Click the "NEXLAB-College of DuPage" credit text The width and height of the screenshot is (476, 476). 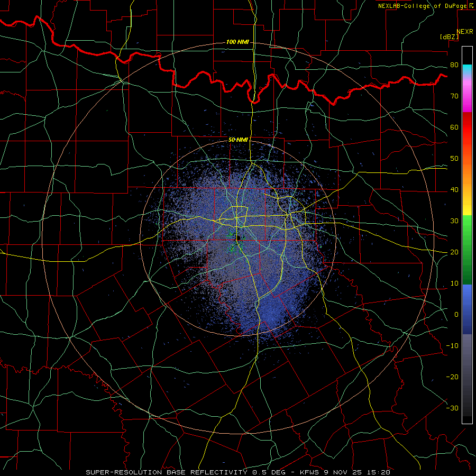click(423, 6)
